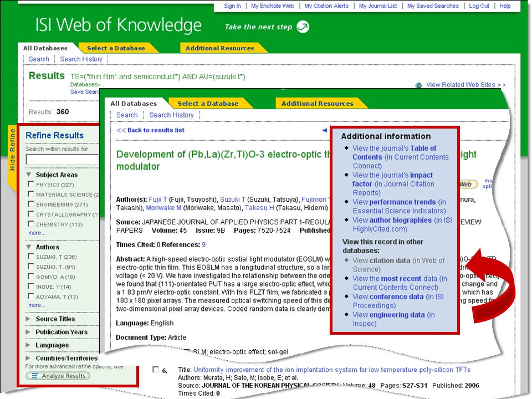Screen dimensions: 532x399
Task: Click the previous record arrow icon
Action: point(325,130)
